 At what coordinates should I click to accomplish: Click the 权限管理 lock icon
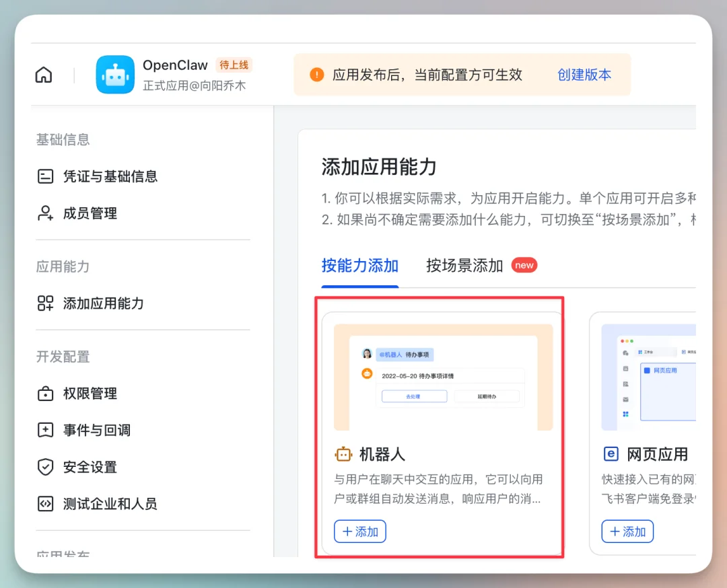[x=45, y=394]
